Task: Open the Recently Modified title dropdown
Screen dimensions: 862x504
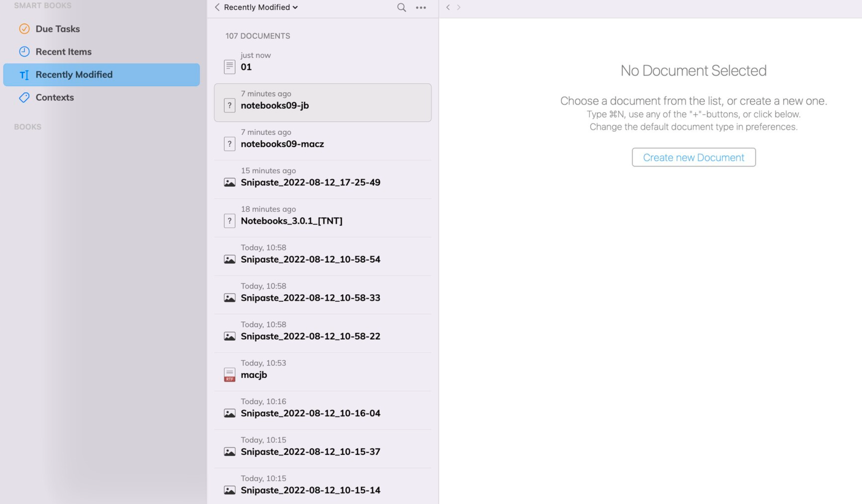Action: pyautogui.click(x=261, y=7)
